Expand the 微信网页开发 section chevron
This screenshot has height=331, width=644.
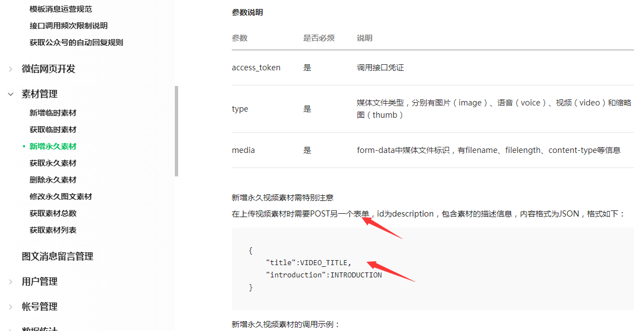tap(11, 69)
